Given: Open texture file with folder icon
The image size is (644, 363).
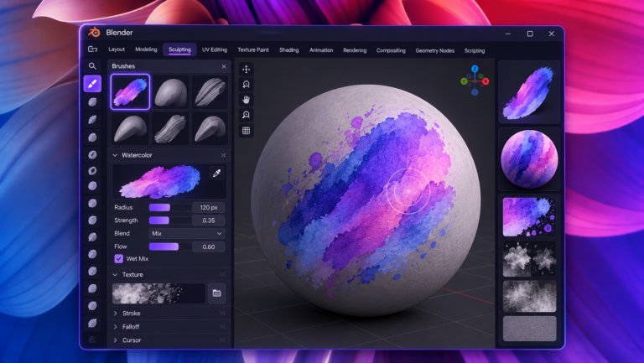Looking at the screenshot, I should tap(216, 293).
